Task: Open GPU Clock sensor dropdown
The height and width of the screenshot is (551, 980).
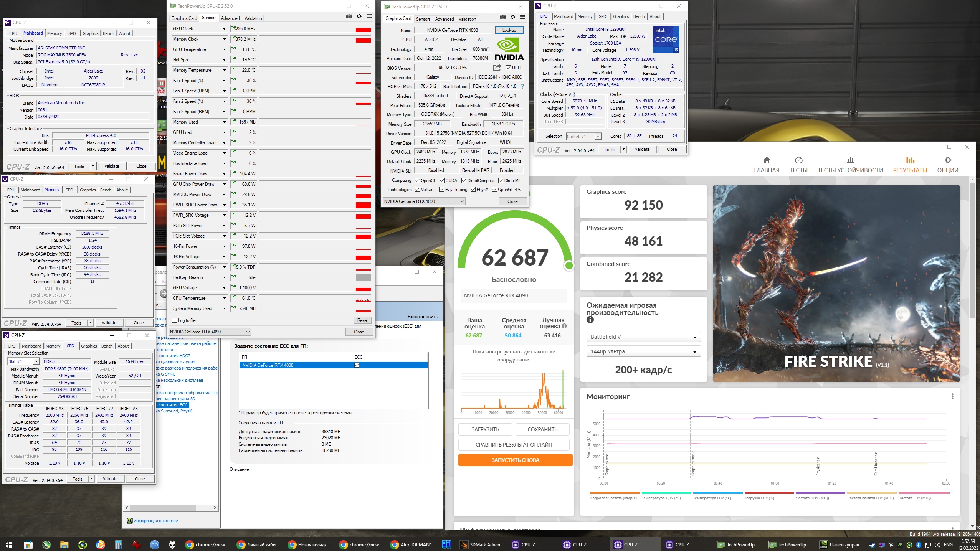Action: coord(225,29)
